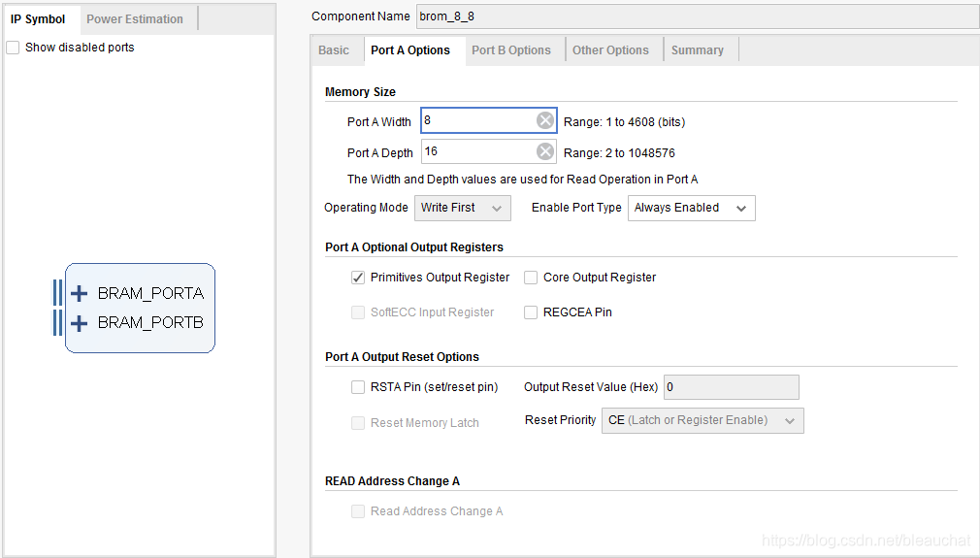The height and width of the screenshot is (558, 980).
Task: Open the Operating Mode dropdown
Action: (x=463, y=208)
